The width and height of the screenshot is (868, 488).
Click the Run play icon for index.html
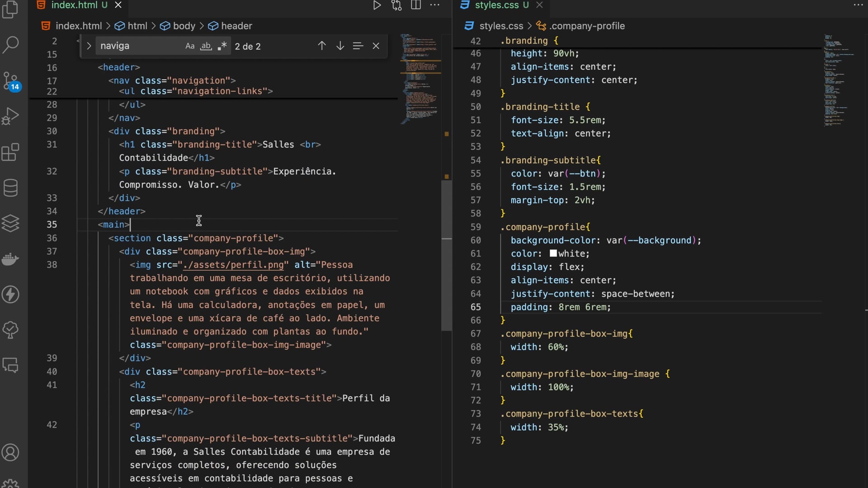pos(377,5)
